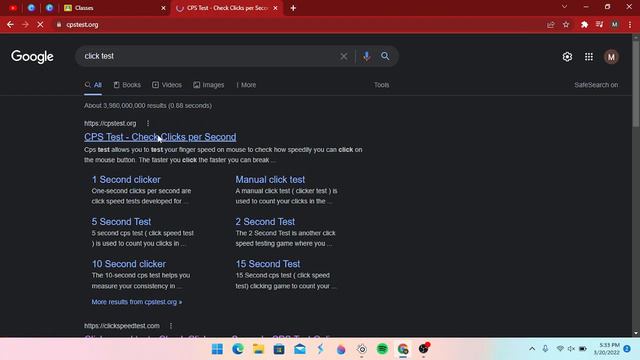
Task: Click More results from cpstest.org
Action: pyautogui.click(x=137, y=302)
